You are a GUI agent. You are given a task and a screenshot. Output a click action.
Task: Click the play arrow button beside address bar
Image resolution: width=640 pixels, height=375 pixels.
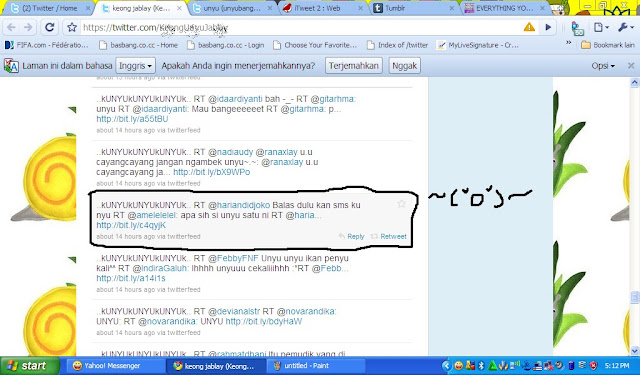pyautogui.click(x=548, y=27)
